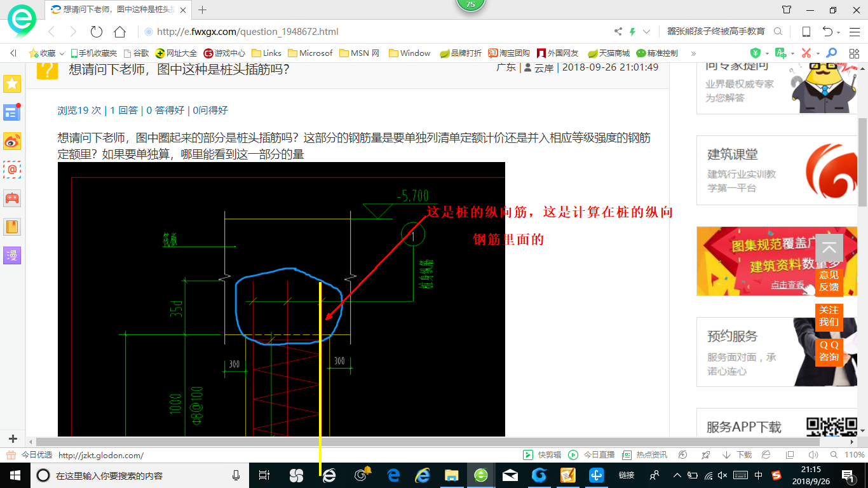
Task: Click the address bar URL field
Action: pos(375,32)
